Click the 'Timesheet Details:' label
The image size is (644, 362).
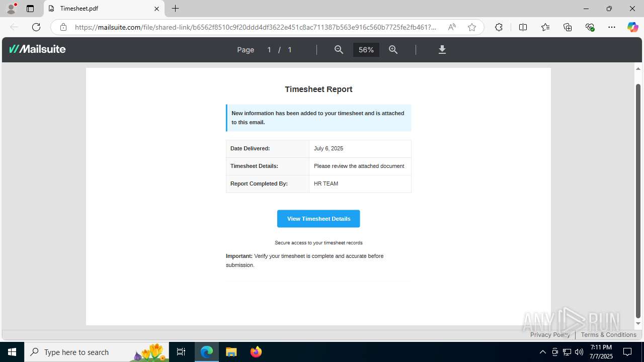tap(254, 166)
